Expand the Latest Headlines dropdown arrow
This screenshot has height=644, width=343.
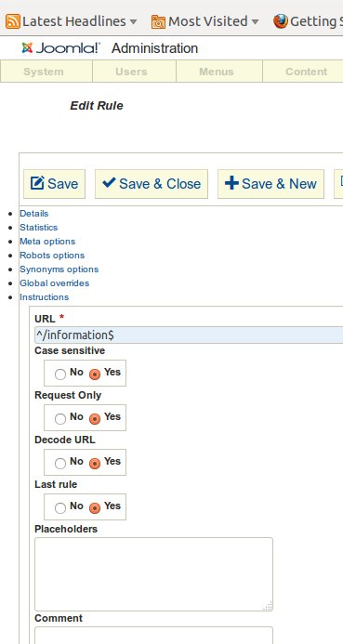133,21
